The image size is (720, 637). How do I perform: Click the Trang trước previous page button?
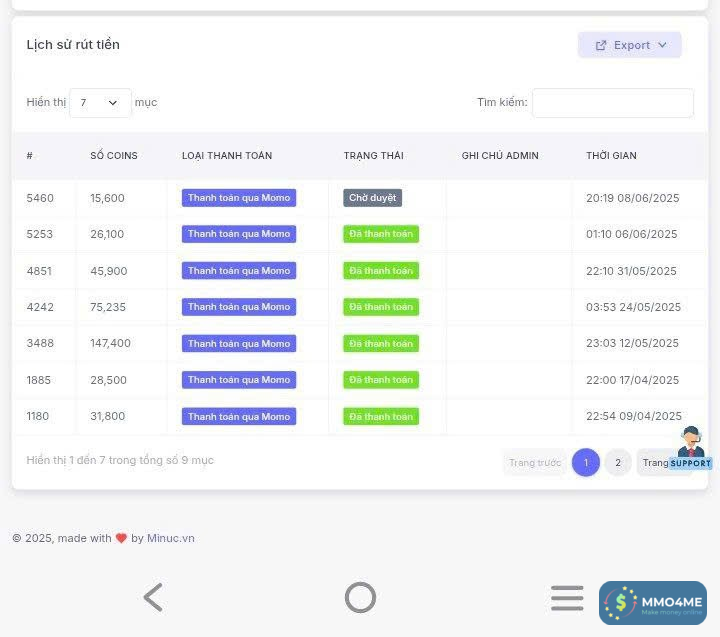point(535,462)
